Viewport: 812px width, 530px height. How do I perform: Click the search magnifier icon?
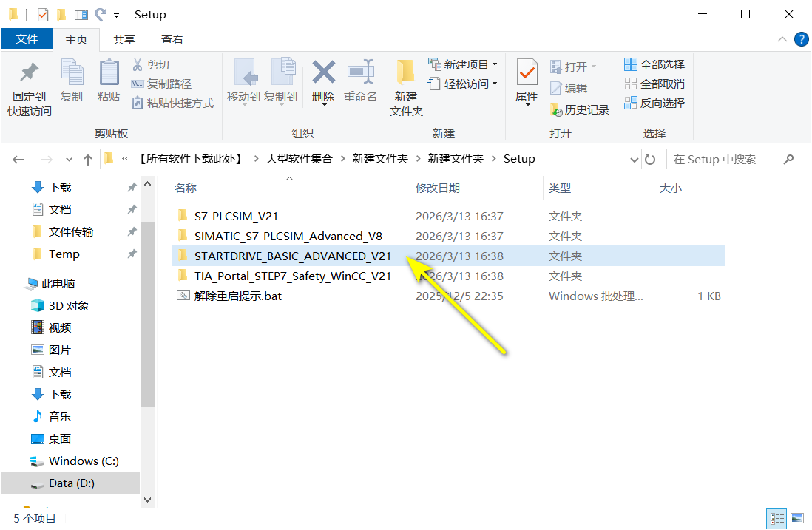[x=788, y=159]
